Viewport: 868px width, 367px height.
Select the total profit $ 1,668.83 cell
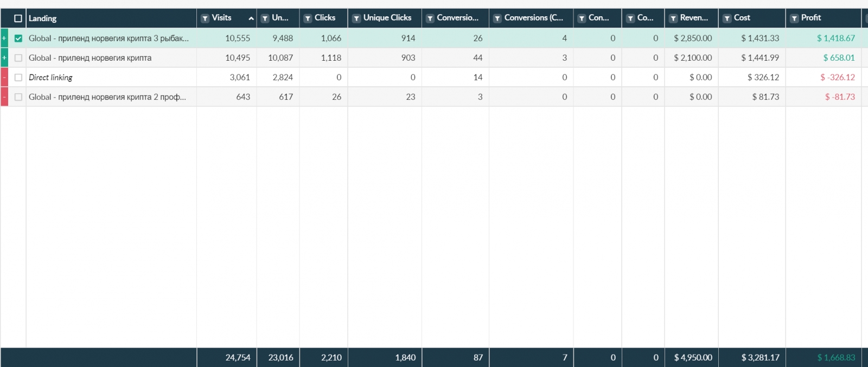coord(835,358)
